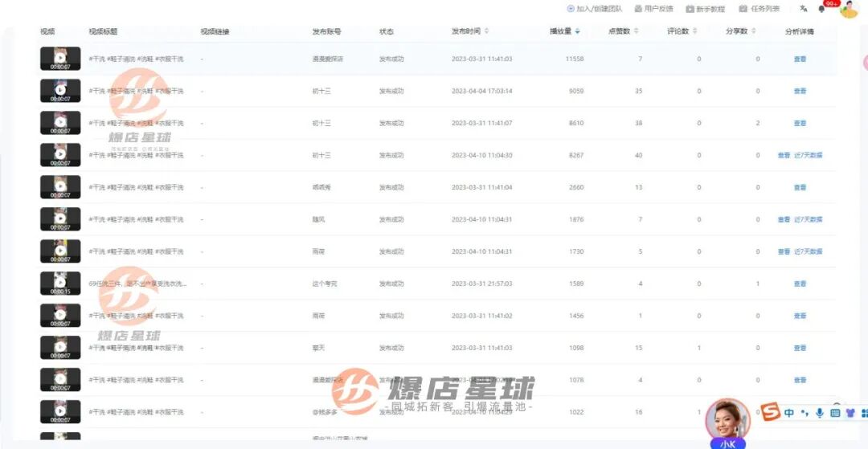Click 查看 for the 9059 plays row
868x449 pixels.
click(800, 91)
